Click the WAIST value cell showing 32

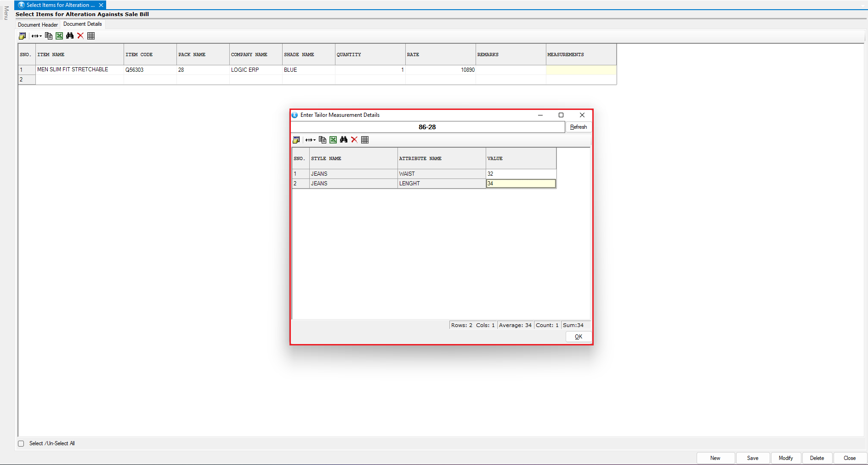tap(521, 174)
